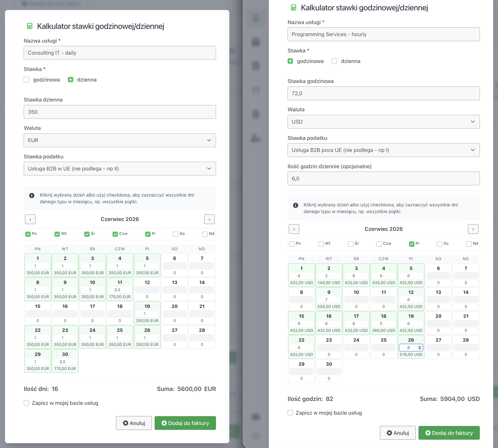Select godzinowa rate in the Consulting IT dialog
Image resolution: width=498 pixels, height=448 pixels.
pos(27,80)
